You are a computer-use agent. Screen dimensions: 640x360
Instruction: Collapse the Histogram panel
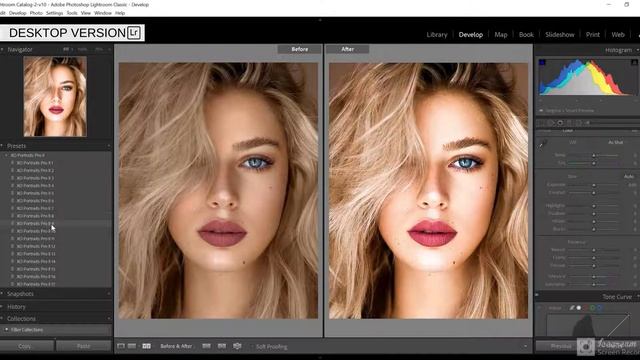[x=638, y=50]
